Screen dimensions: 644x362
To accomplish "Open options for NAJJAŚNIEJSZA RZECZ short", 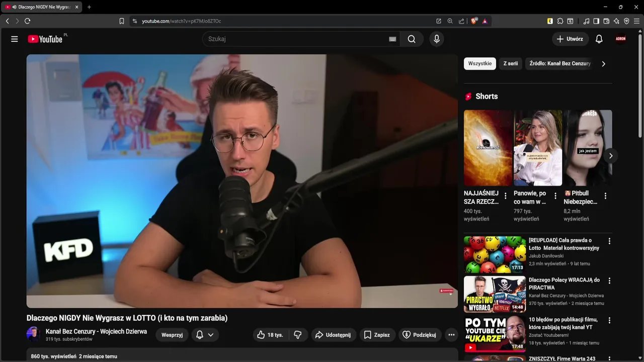I will point(505,196).
